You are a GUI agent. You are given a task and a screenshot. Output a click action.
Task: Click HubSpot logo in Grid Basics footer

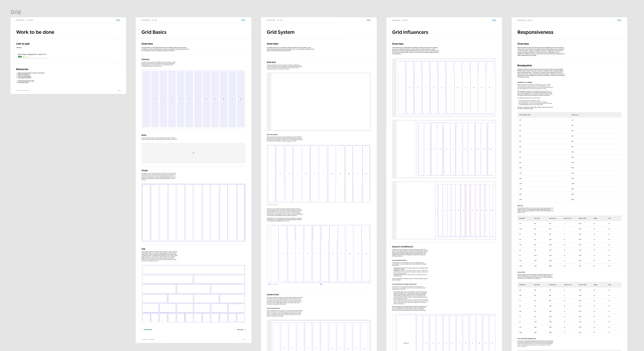tap(142, 339)
